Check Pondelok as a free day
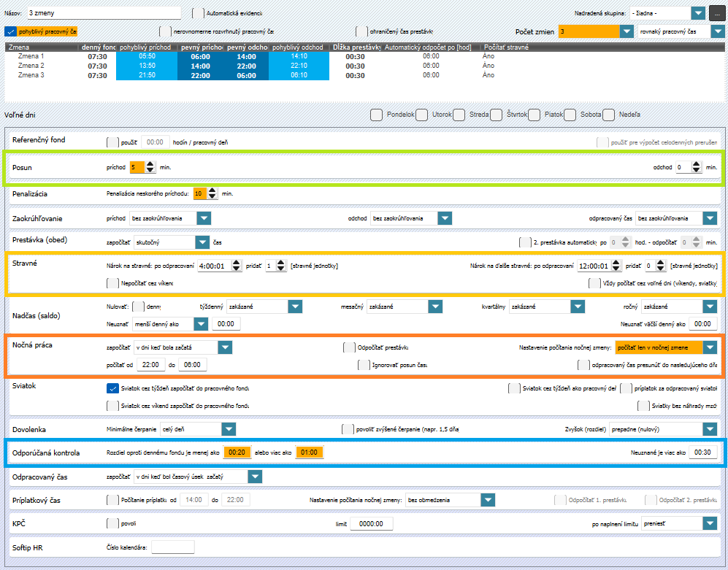The image size is (728, 570). click(376, 115)
